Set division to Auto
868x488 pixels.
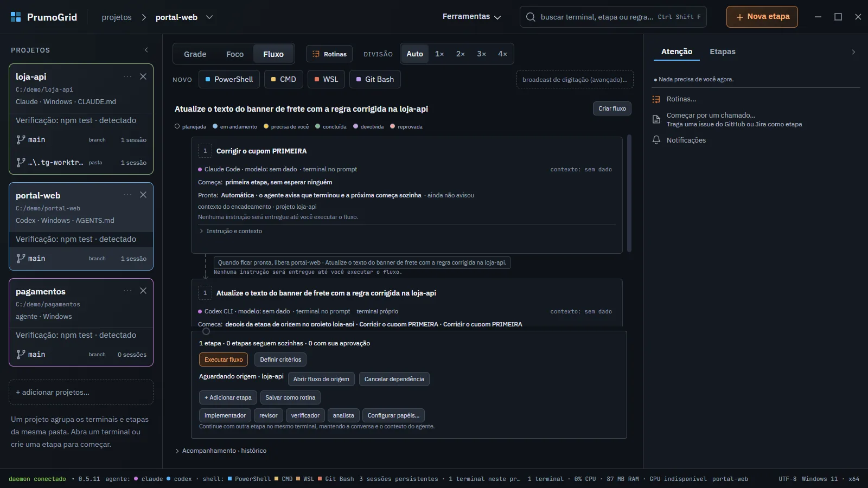pos(415,54)
